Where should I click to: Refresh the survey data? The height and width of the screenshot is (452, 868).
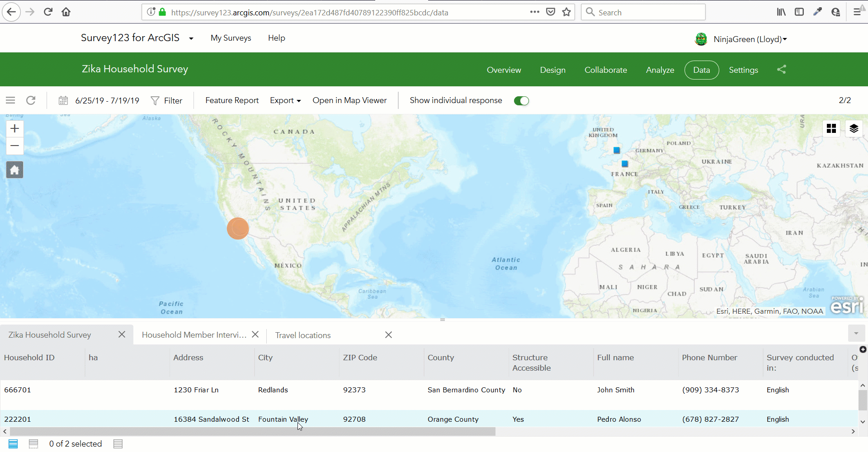[31, 100]
